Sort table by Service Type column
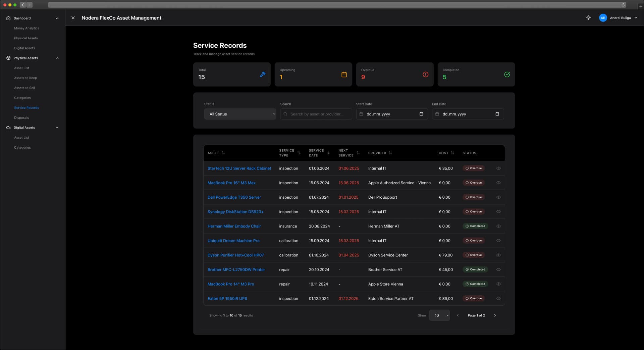Viewport: 644px width, 350px height. click(299, 153)
